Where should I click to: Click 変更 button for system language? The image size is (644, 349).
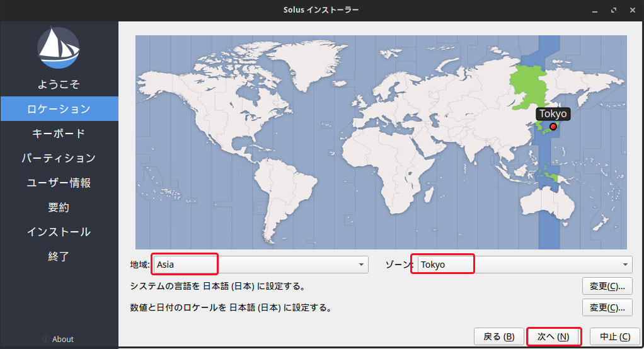click(607, 286)
